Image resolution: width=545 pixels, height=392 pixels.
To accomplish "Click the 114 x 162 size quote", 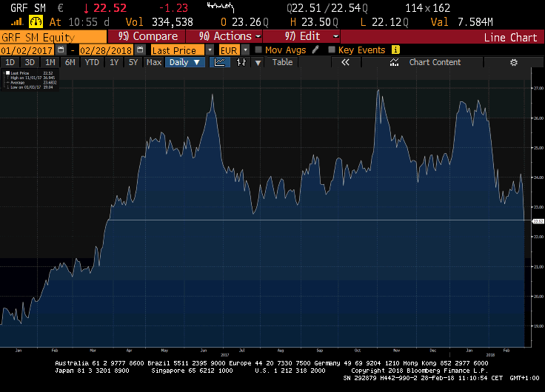I will click(427, 8).
